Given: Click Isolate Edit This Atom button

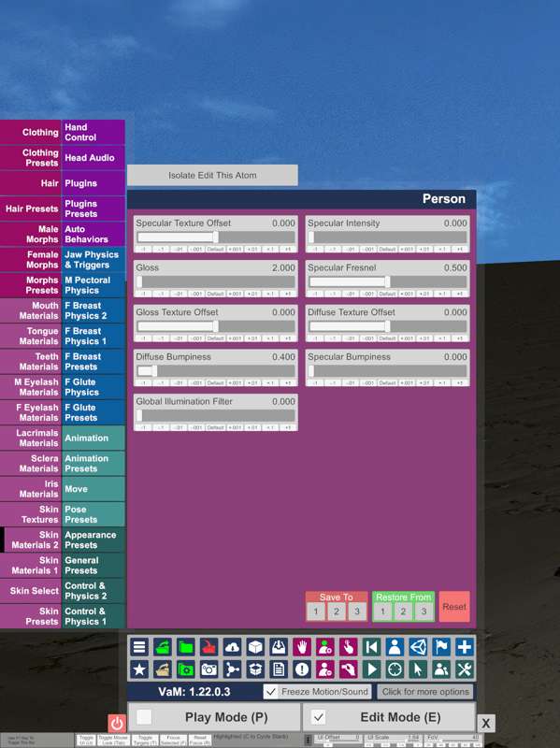Looking at the screenshot, I should [212, 175].
